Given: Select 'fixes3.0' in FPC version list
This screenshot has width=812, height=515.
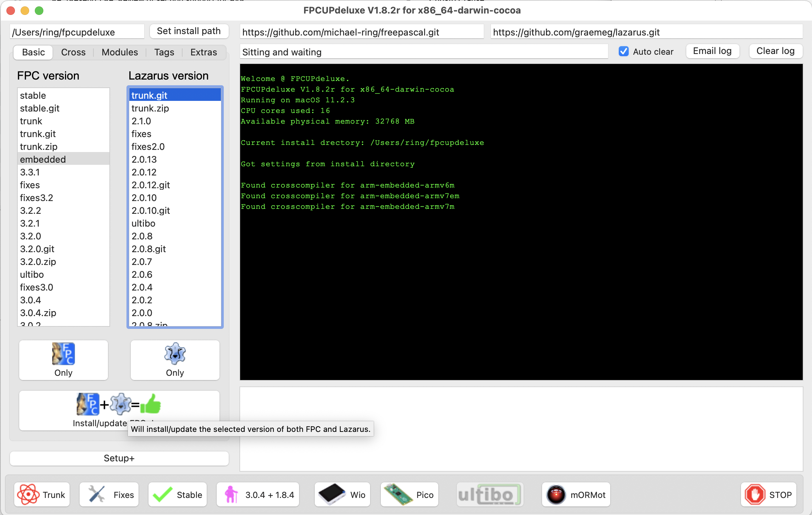Looking at the screenshot, I should (64, 287).
